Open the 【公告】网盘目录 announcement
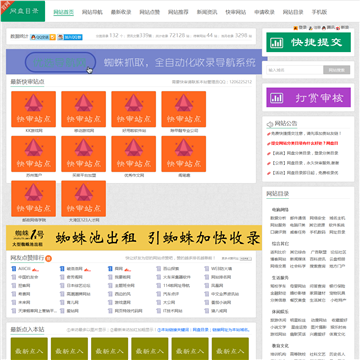 point(305,163)
